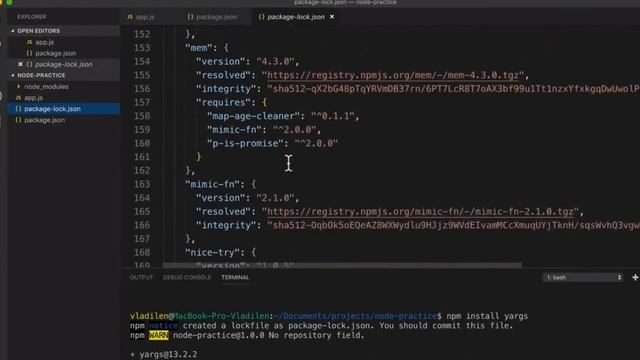This screenshot has height=360, width=640.
Task: Close package-lock.json from Open Editors list
Action: [20, 64]
